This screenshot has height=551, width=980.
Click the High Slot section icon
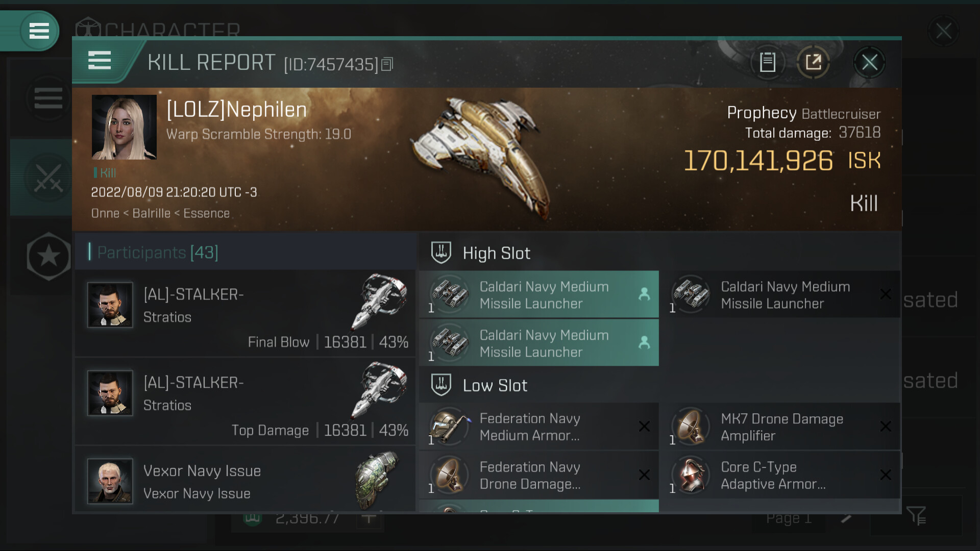[x=441, y=253]
